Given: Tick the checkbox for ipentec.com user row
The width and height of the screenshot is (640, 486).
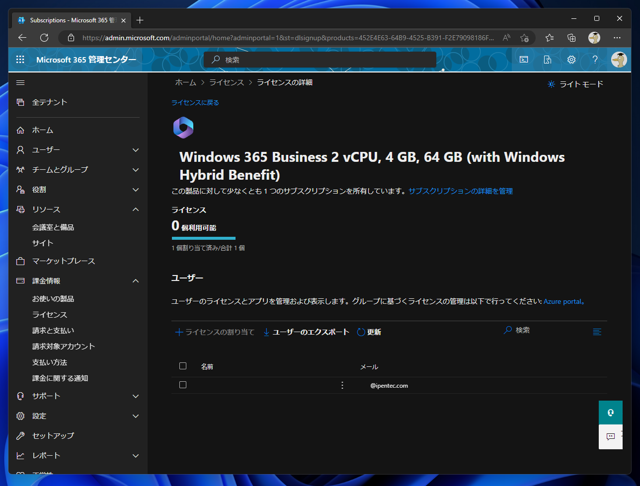Looking at the screenshot, I should coord(183,384).
